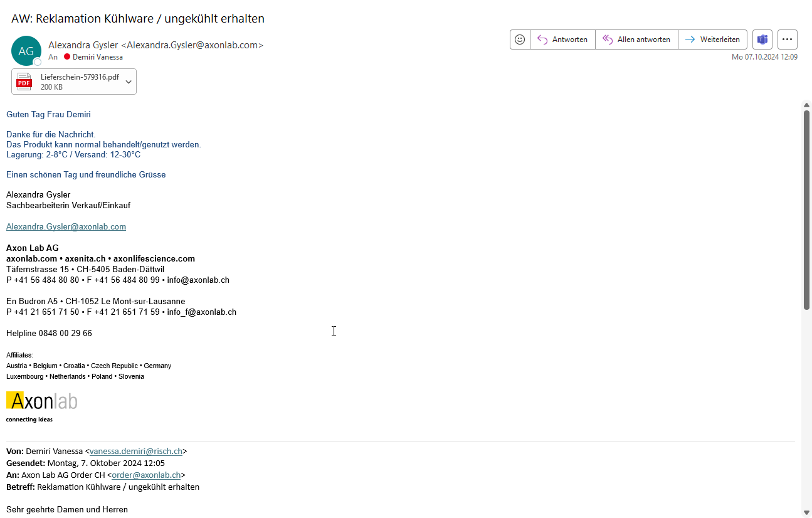Viewport: 812px width, 518px height.
Task: Open the Lieferschein-579316.pdf attachment
Action: point(74,82)
